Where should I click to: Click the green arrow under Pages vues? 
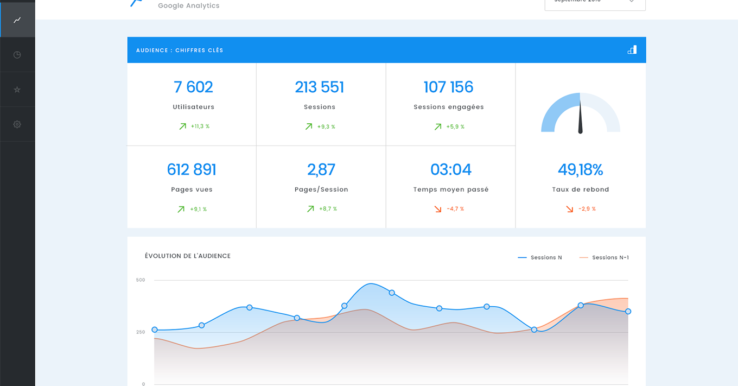click(x=181, y=209)
